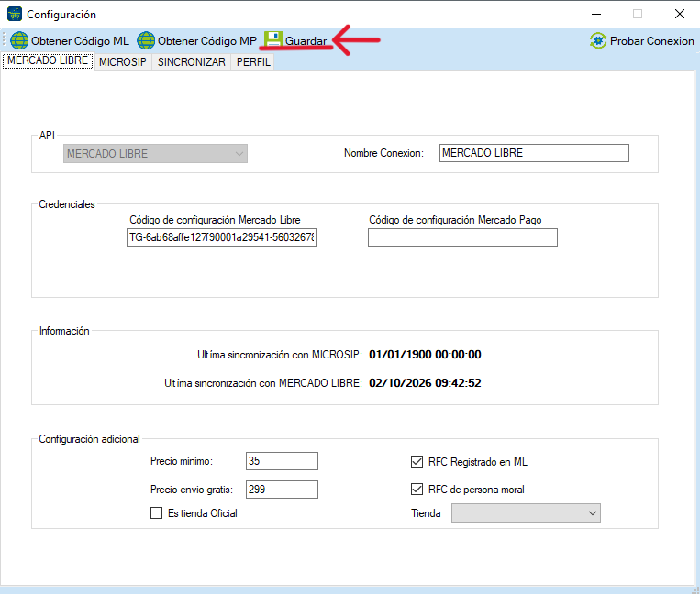Click the Probar Conexion label to test the connection
This screenshot has width=700, height=594.
click(x=651, y=41)
